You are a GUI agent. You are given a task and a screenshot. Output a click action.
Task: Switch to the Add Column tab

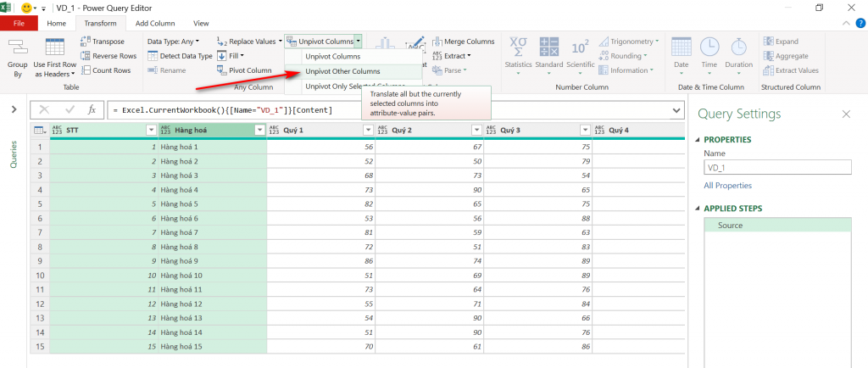pyautogui.click(x=155, y=23)
